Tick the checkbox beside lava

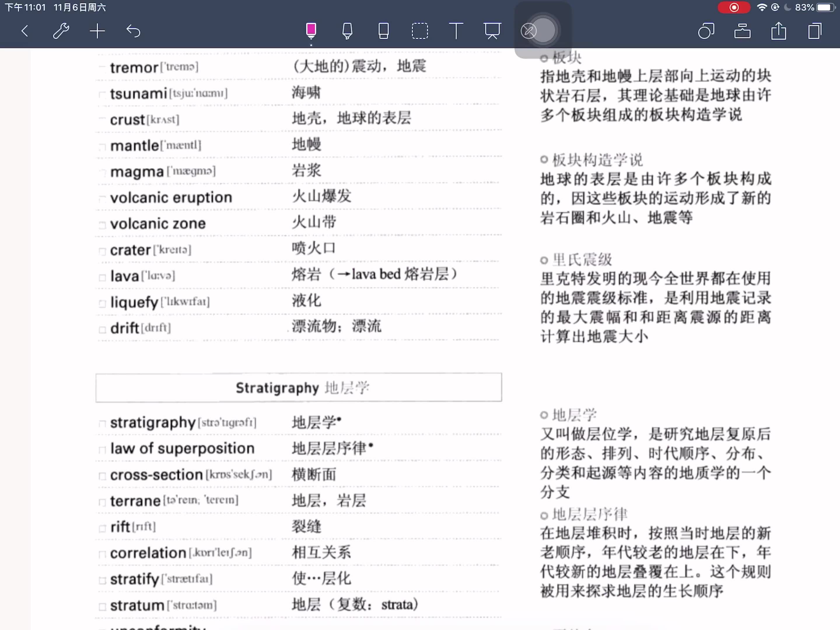(x=102, y=277)
